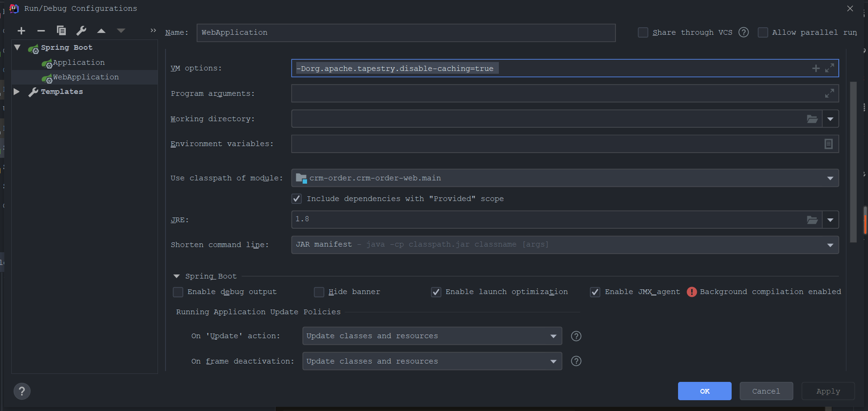Toggle Allow parallel run checkbox
The image size is (868, 411).
pos(763,32)
